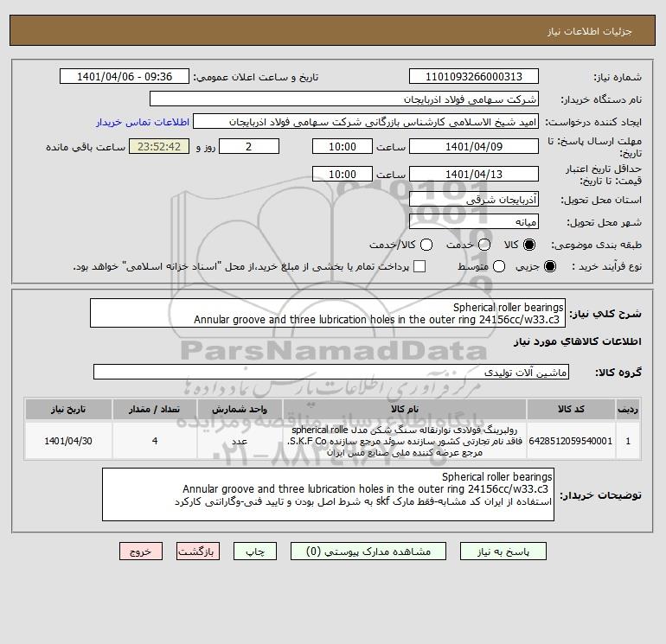666x644 pixels.
Task: Click the quantity cell showing 4
Action: [x=155, y=441]
